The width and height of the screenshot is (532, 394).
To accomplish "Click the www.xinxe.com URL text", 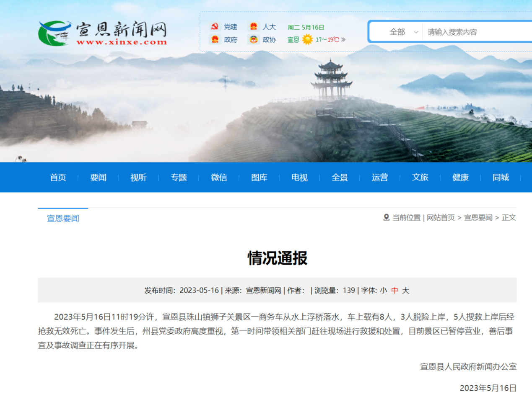I will click(122, 42).
